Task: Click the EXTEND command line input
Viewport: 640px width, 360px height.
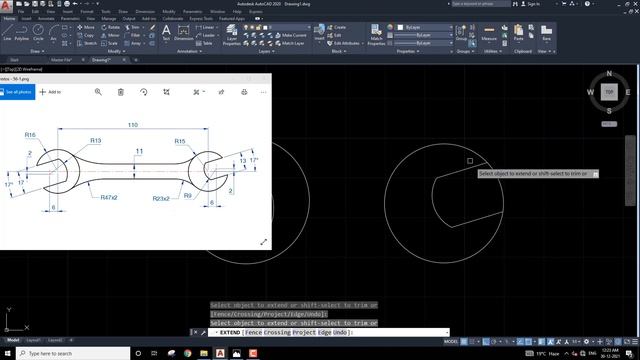Action: (329, 333)
